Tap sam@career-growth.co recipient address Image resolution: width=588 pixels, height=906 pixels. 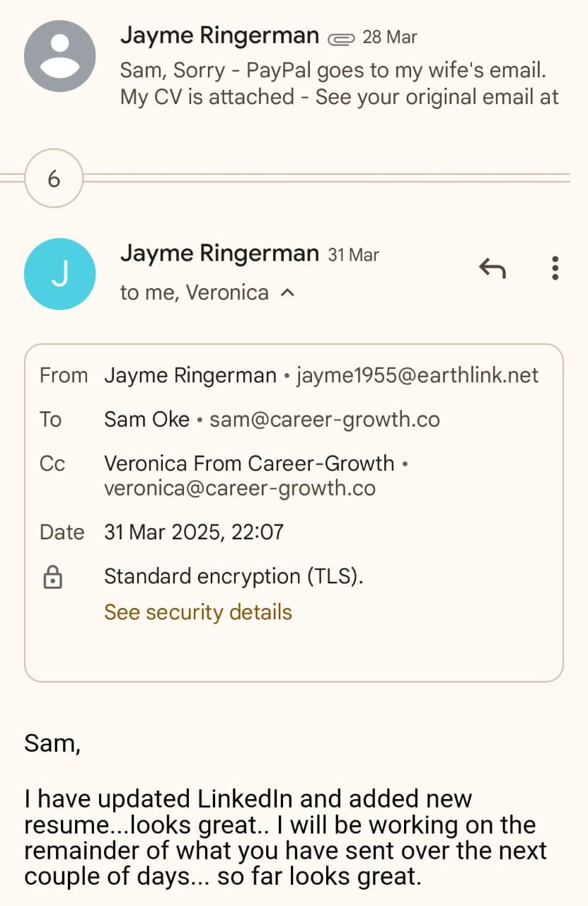pos(325,420)
